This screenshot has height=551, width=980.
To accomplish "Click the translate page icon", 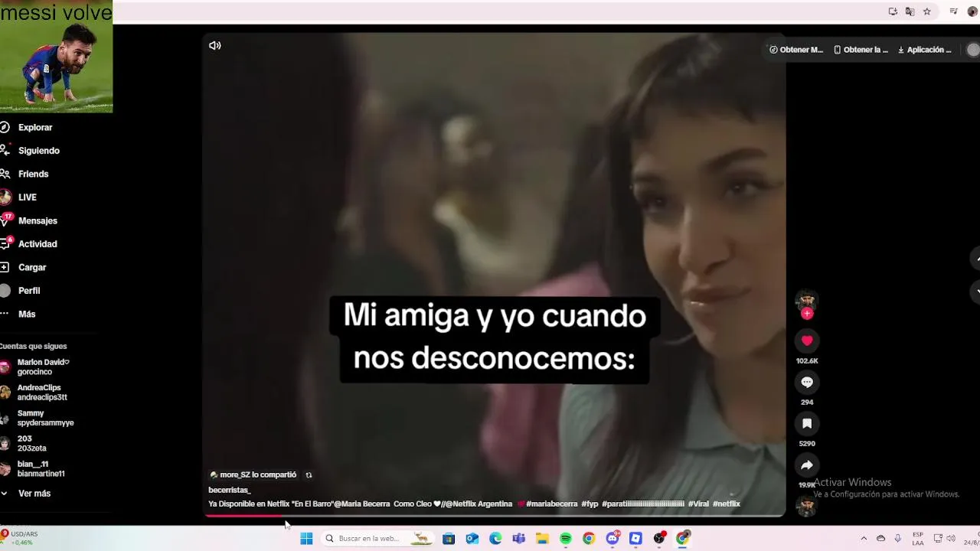I will [x=910, y=11].
